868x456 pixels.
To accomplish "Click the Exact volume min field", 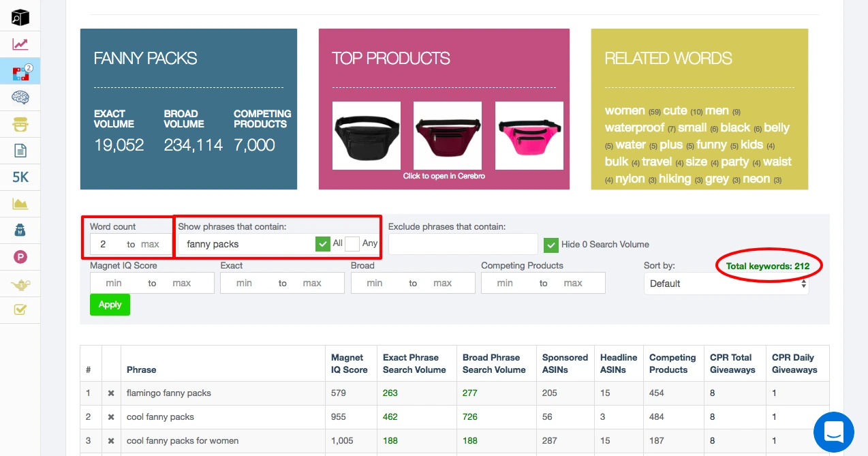I will click(x=245, y=283).
